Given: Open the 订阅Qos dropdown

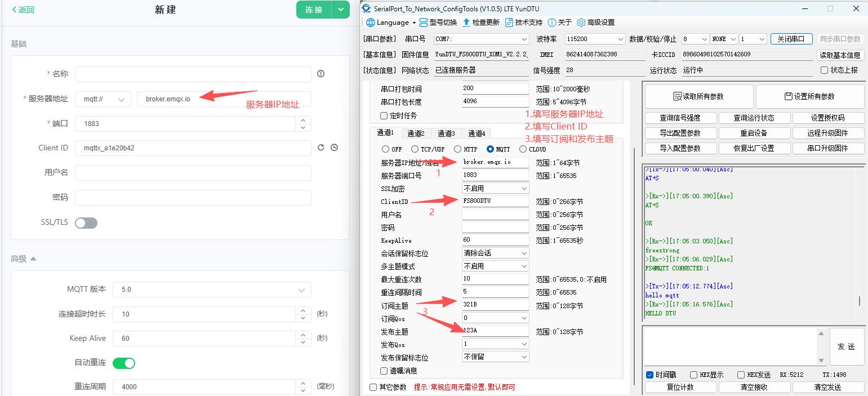Looking at the screenshot, I should (x=495, y=318).
